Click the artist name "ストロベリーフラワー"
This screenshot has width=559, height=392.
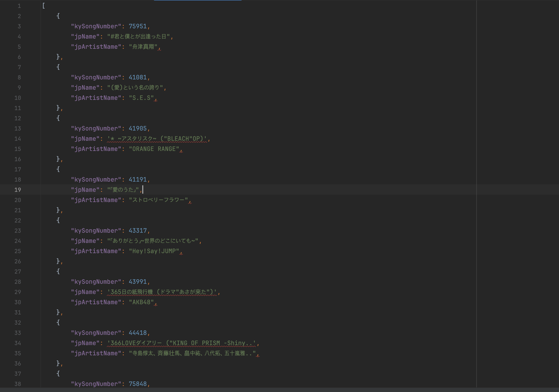pos(159,200)
